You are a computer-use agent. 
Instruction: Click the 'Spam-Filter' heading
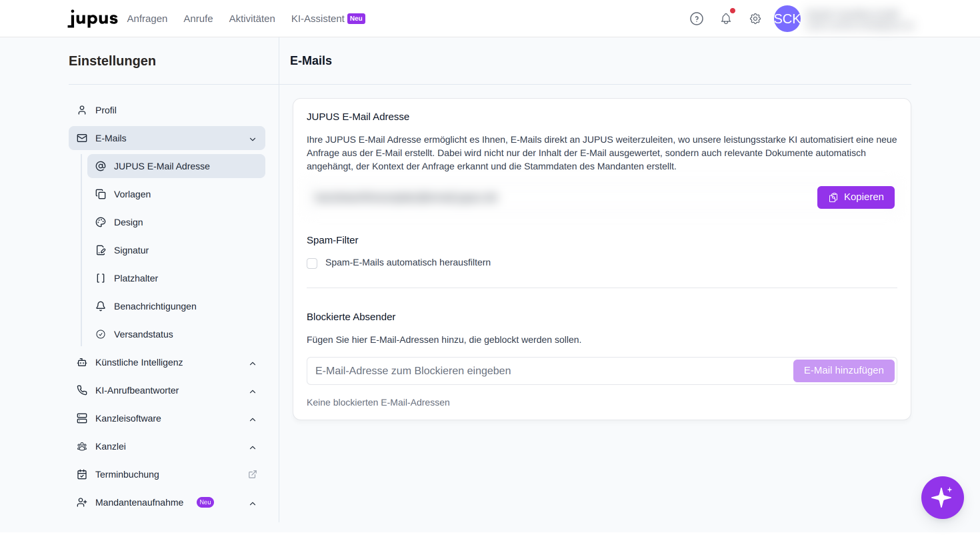pos(333,240)
